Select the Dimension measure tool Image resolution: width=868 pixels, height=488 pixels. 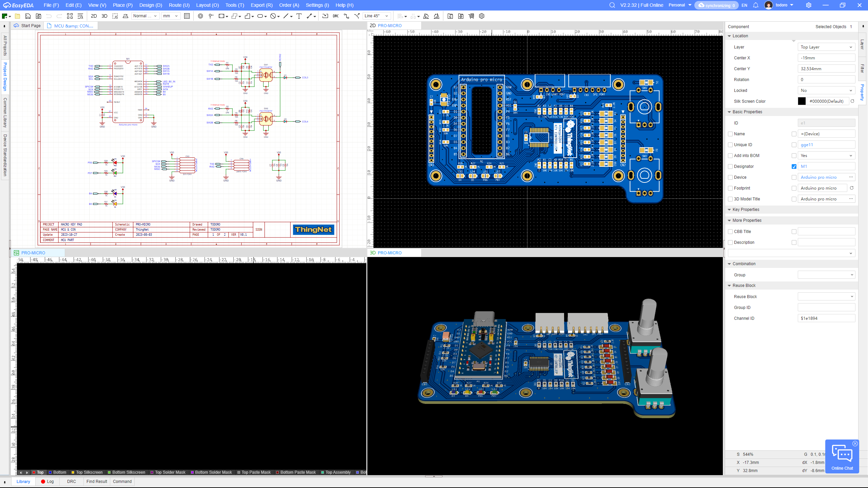309,16
